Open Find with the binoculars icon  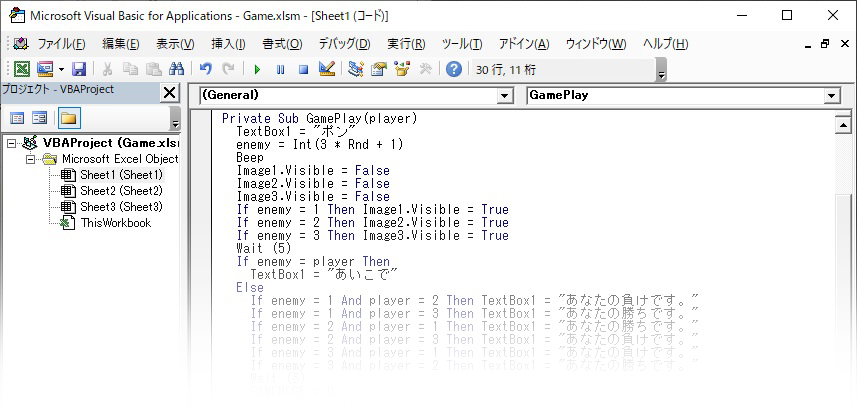click(177, 69)
